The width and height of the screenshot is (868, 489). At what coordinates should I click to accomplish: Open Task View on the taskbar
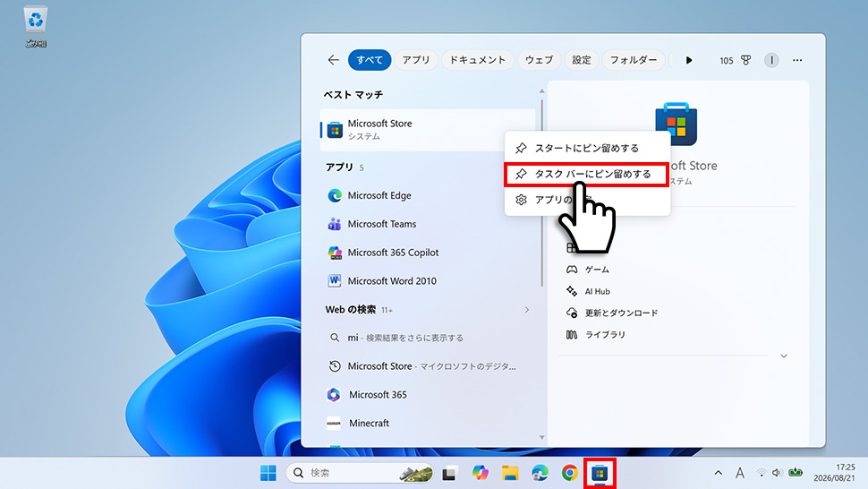point(449,474)
